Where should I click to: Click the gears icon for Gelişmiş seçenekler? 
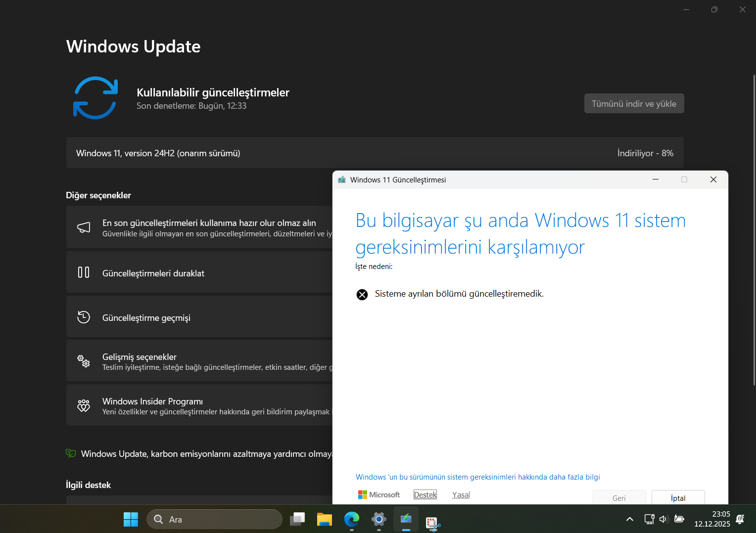click(x=84, y=361)
